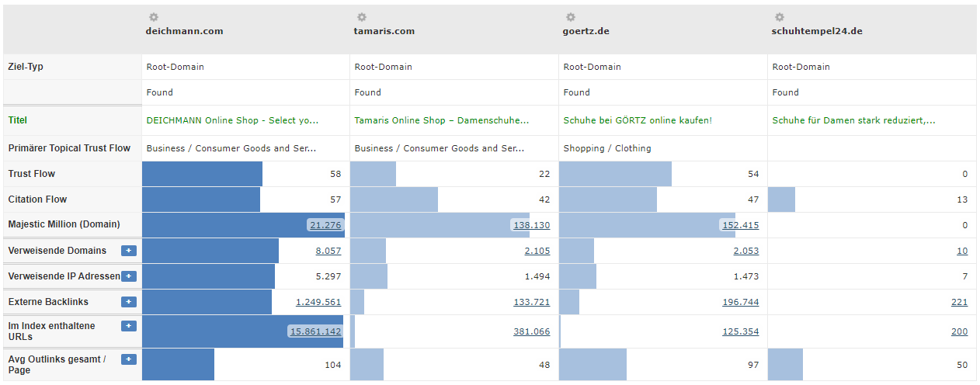Click goertz.de Trust Flow value 54
Screen dimensions: 980x385
pyautogui.click(x=753, y=174)
